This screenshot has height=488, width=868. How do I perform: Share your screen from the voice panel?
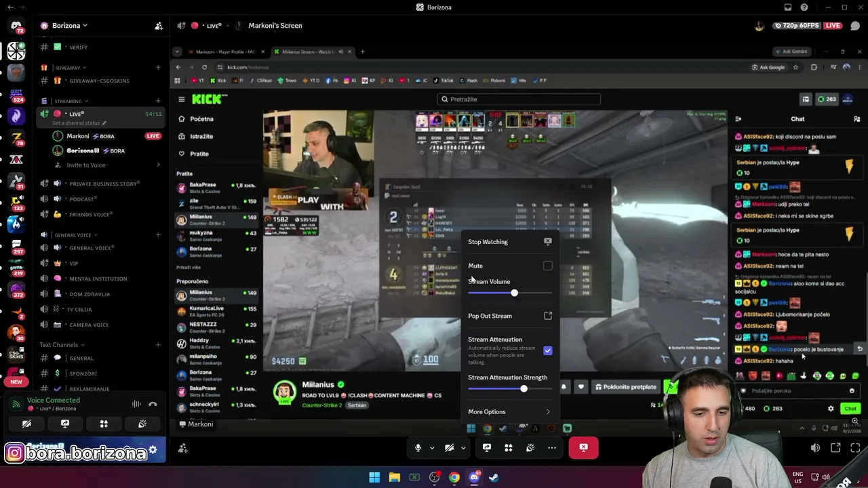pos(65,424)
